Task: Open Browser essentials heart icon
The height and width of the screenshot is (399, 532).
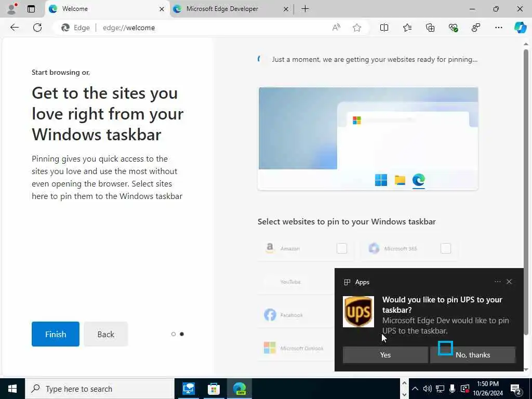Action: pos(453,28)
